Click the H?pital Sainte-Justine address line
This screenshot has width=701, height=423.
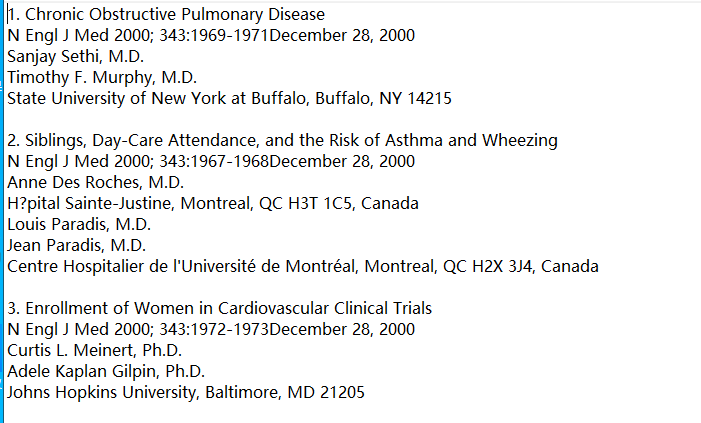[212, 203]
